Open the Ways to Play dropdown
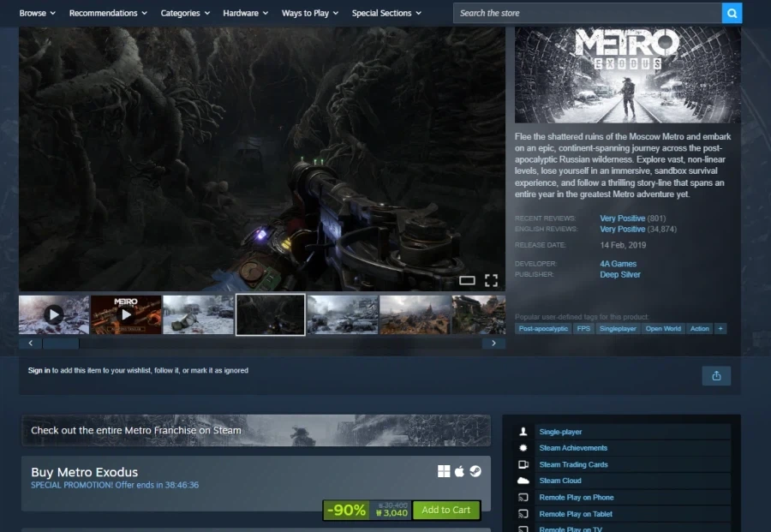Viewport: 771px width, 532px height. (310, 13)
